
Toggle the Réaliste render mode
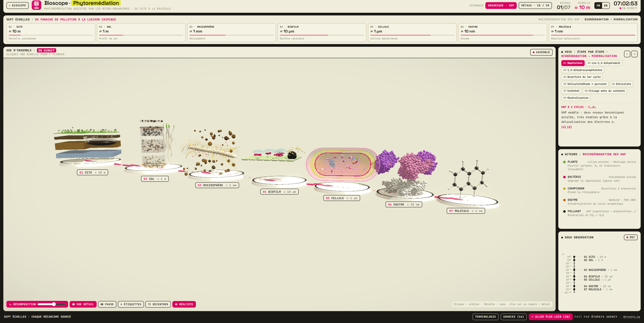[x=184, y=304]
